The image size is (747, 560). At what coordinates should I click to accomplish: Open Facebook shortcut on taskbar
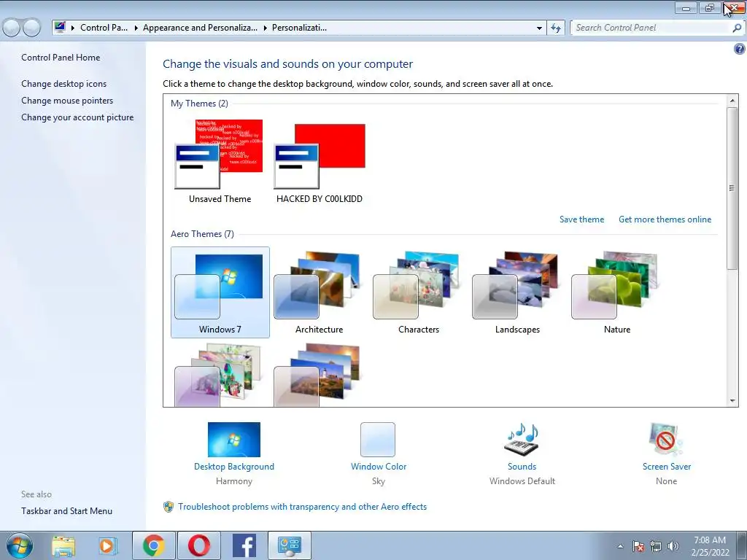pyautogui.click(x=244, y=545)
